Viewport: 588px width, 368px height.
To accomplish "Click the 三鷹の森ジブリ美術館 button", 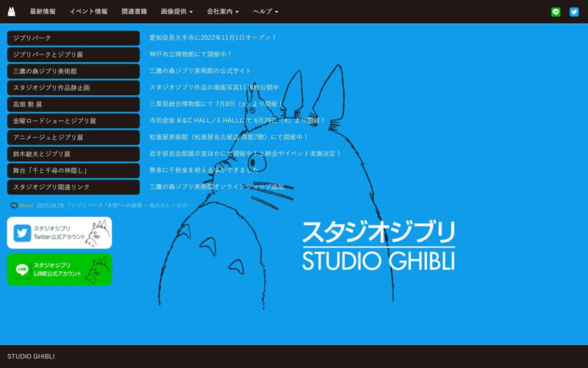I will [73, 71].
